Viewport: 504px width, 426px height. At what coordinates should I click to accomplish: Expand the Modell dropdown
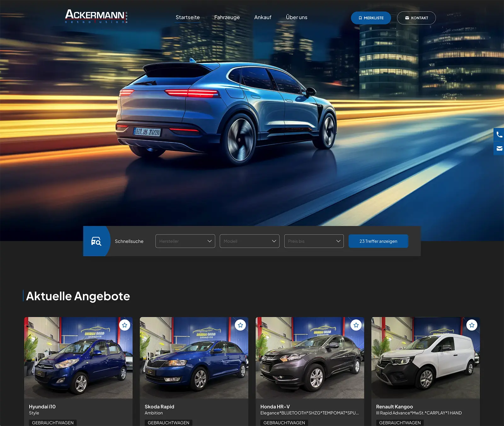pos(249,241)
